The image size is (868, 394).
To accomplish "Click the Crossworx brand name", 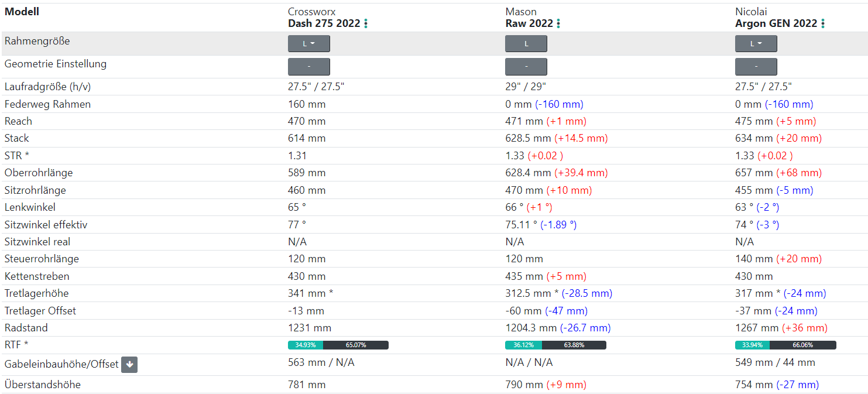I will point(311,12).
